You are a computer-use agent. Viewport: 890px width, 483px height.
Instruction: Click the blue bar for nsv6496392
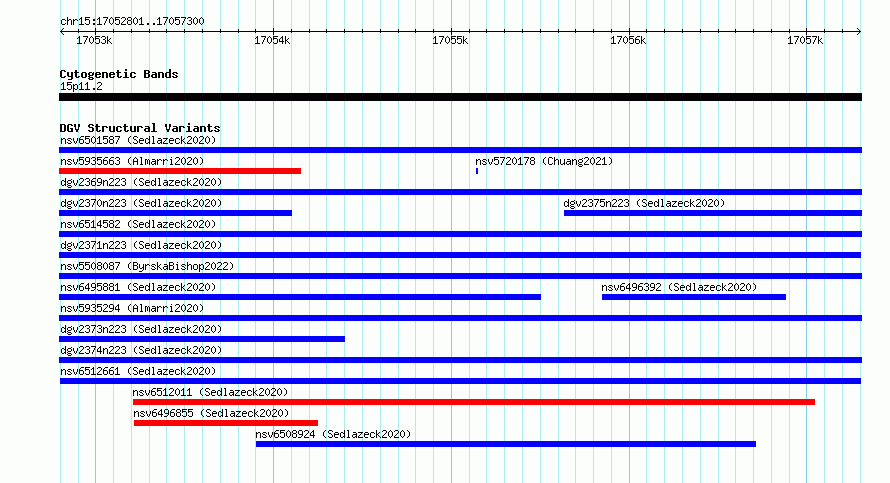(x=694, y=297)
